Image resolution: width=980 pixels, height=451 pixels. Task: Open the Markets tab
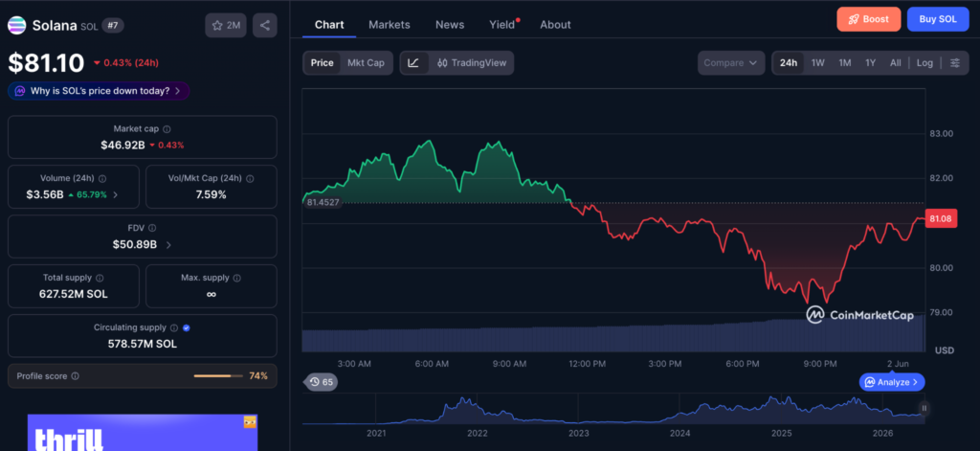tap(390, 25)
